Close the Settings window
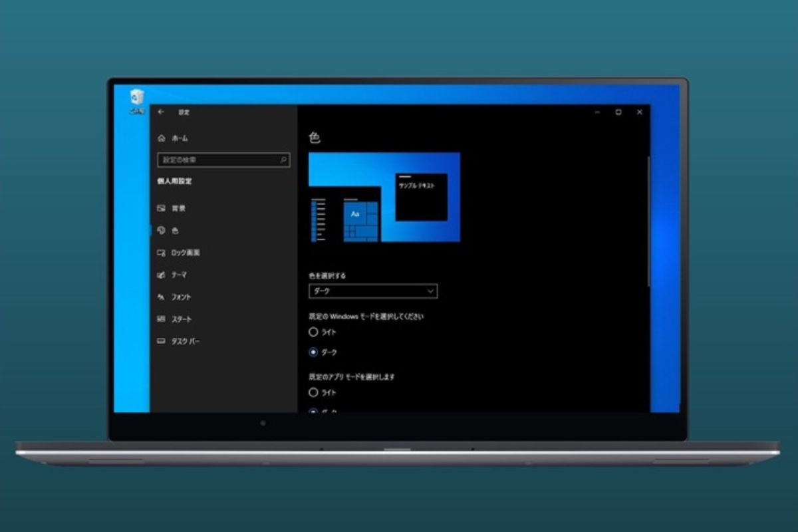The height and width of the screenshot is (532, 798). pos(640,112)
